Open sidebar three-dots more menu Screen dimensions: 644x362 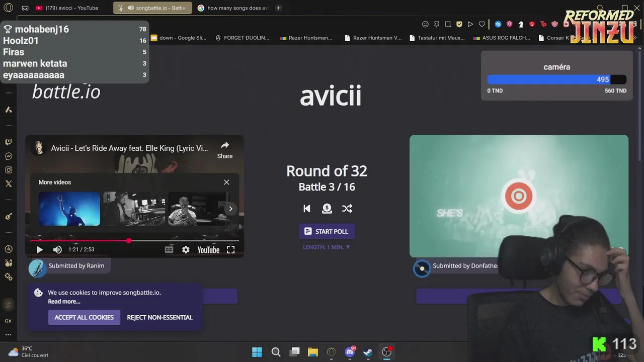[8, 334]
